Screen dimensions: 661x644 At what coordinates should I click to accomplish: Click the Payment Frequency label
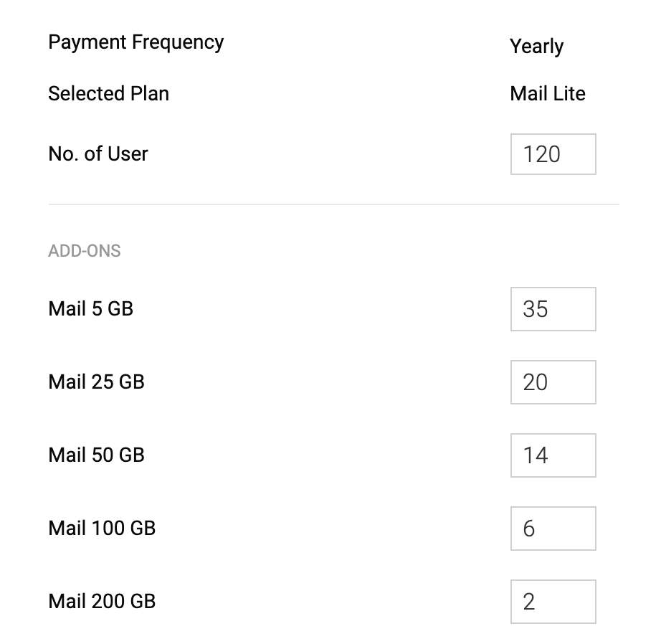click(x=135, y=42)
